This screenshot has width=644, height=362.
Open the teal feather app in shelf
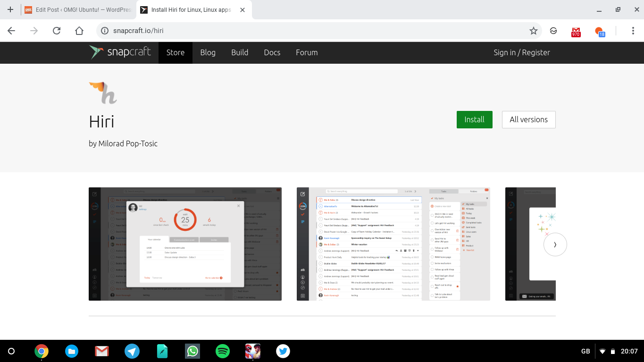162,351
